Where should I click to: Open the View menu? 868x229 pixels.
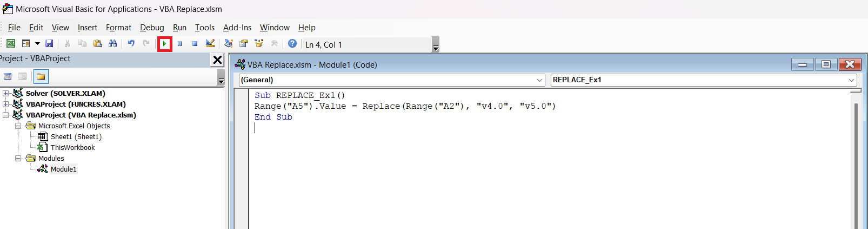point(61,28)
